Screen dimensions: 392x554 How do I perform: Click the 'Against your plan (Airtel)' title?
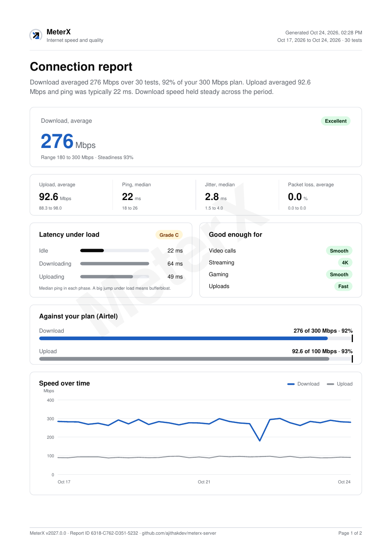point(79,316)
